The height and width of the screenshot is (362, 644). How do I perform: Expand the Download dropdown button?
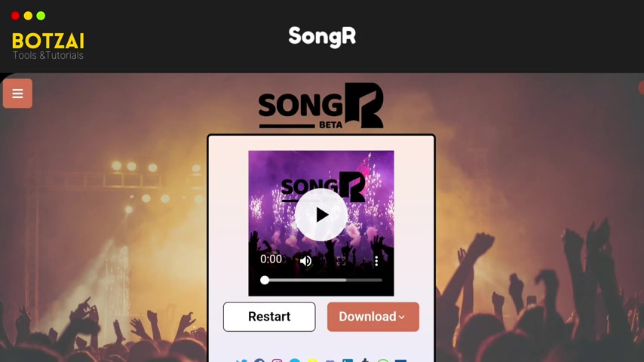(x=373, y=317)
